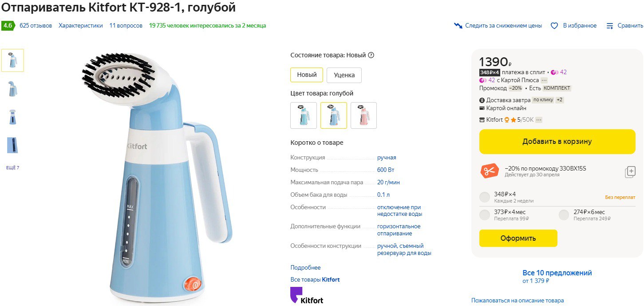644x306 pixels.
Task: Choose the pink color swatch
Action: pos(363,115)
